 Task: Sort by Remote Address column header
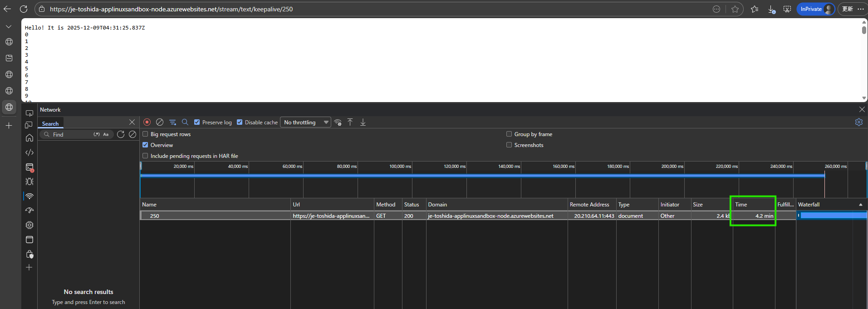[592, 205]
